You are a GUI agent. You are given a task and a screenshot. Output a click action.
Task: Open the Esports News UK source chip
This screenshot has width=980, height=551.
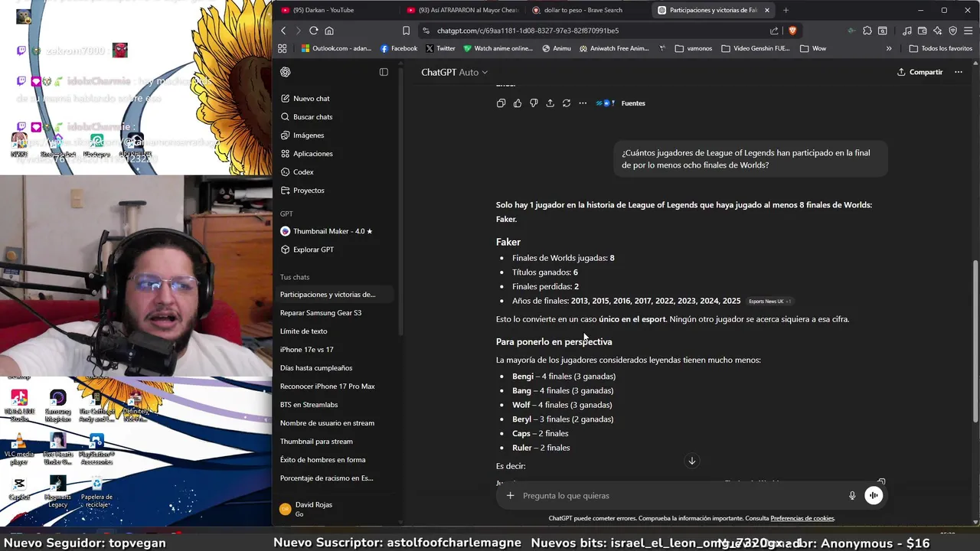(x=769, y=302)
